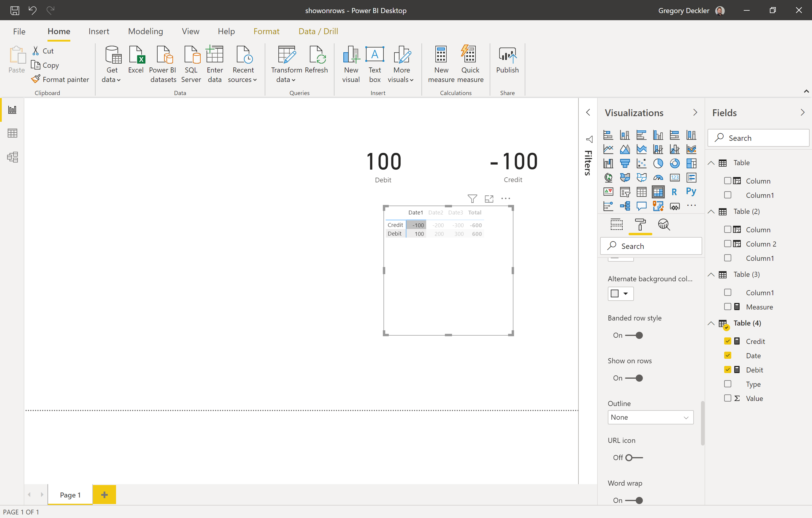Open the Analytics magnifier pane

point(664,225)
